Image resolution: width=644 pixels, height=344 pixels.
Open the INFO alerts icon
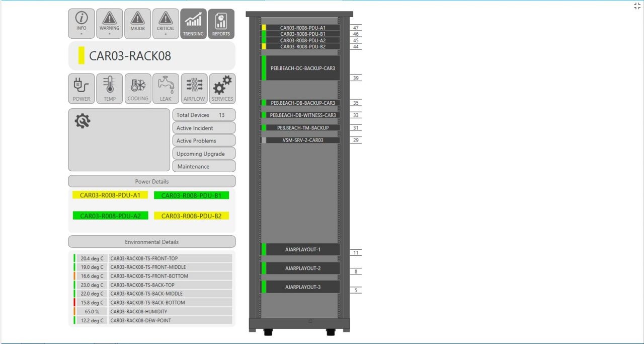click(x=82, y=24)
